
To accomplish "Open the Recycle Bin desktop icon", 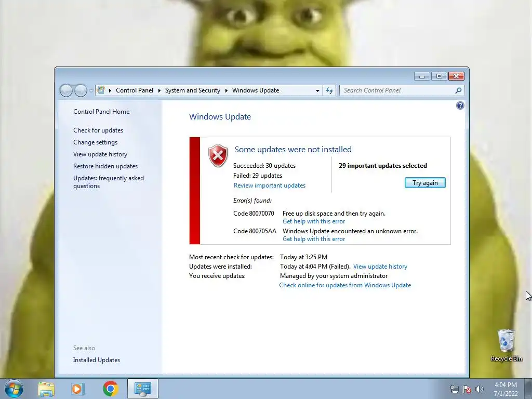I will [x=506, y=345].
